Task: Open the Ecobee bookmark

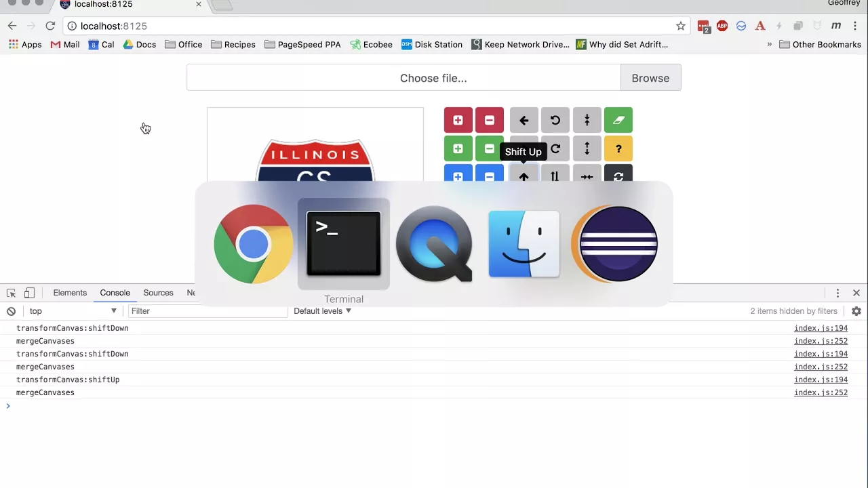Action: point(371,45)
